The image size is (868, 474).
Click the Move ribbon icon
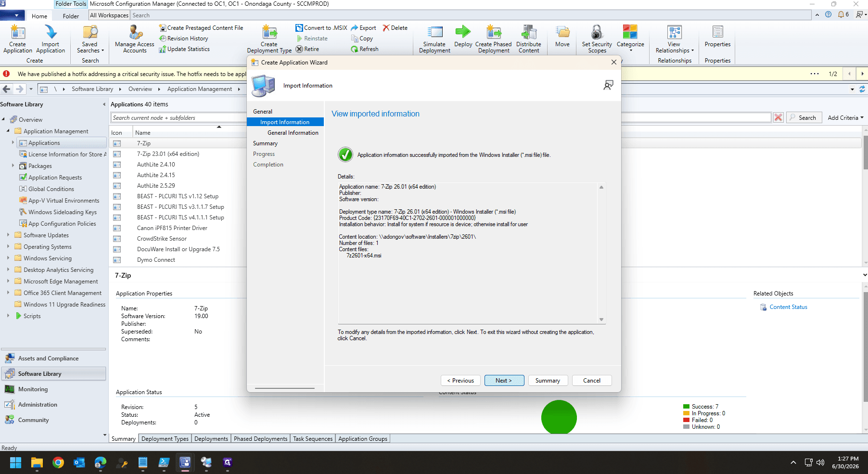(562, 37)
